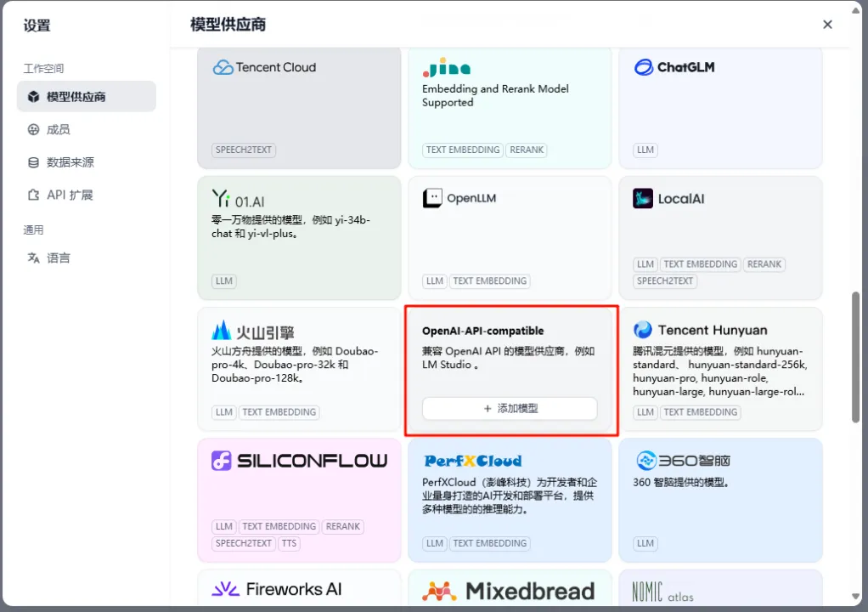Click the Tencent Cloud logo
The width and height of the screenshot is (868, 612).
click(264, 67)
